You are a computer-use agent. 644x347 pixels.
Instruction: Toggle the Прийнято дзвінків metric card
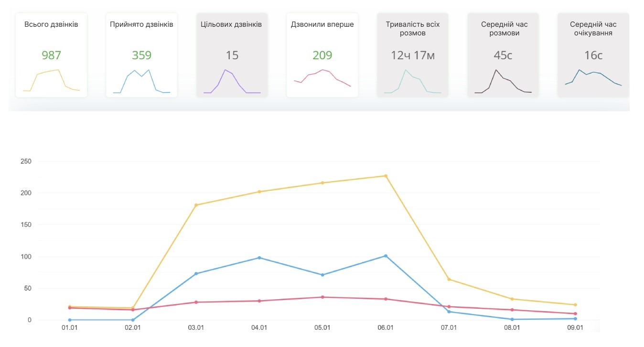(x=141, y=55)
